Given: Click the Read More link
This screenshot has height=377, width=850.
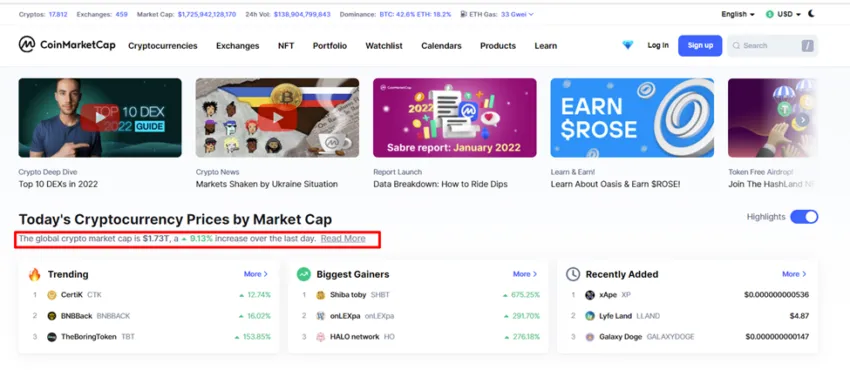Looking at the screenshot, I should (x=343, y=239).
